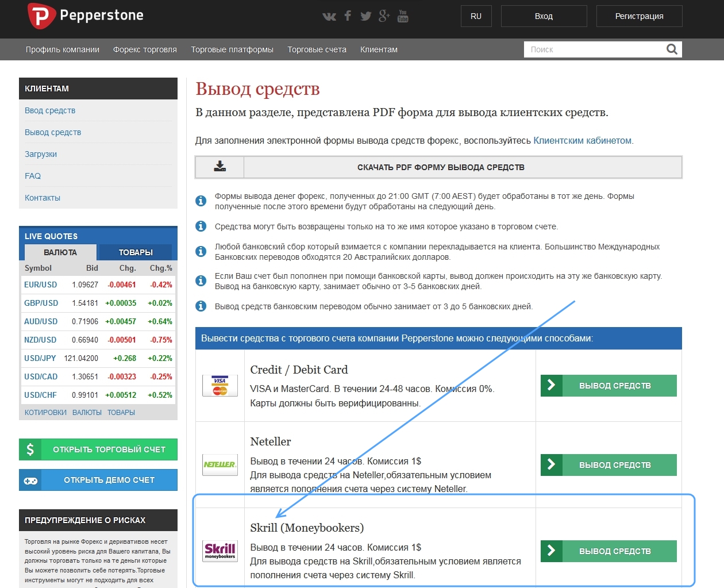Screen dimensions: 724x588
Task: Open the Google Plus social icon
Action: point(384,16)
